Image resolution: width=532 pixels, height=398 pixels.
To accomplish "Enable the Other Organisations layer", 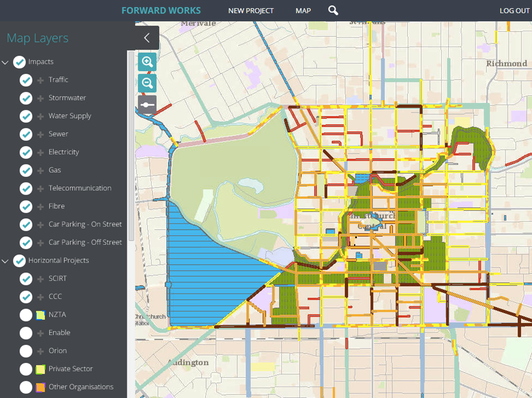I will [26, 387].
